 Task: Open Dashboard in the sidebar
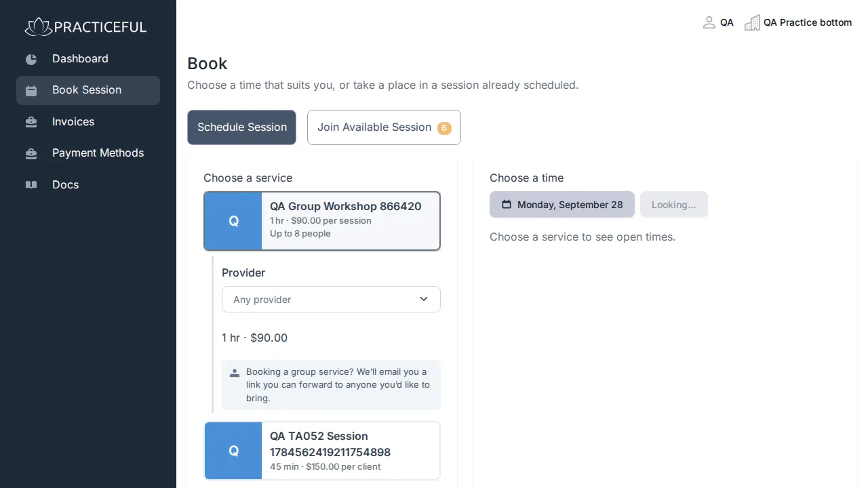88,59
